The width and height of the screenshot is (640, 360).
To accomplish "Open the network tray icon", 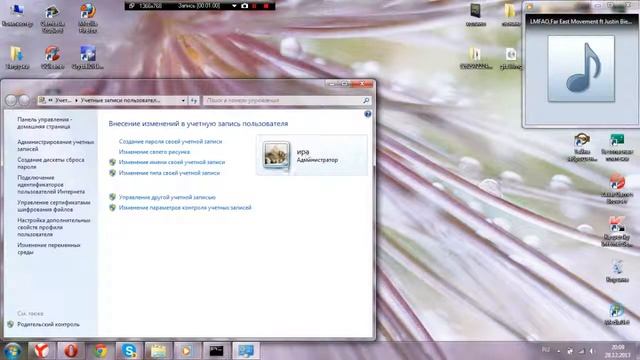I will point(581,351).
